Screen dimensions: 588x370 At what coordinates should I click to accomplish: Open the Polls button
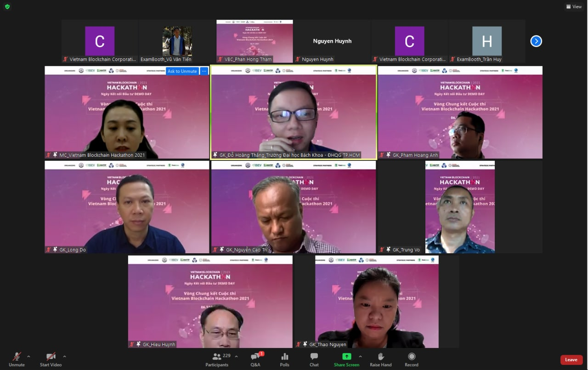[x=285, y=359]
